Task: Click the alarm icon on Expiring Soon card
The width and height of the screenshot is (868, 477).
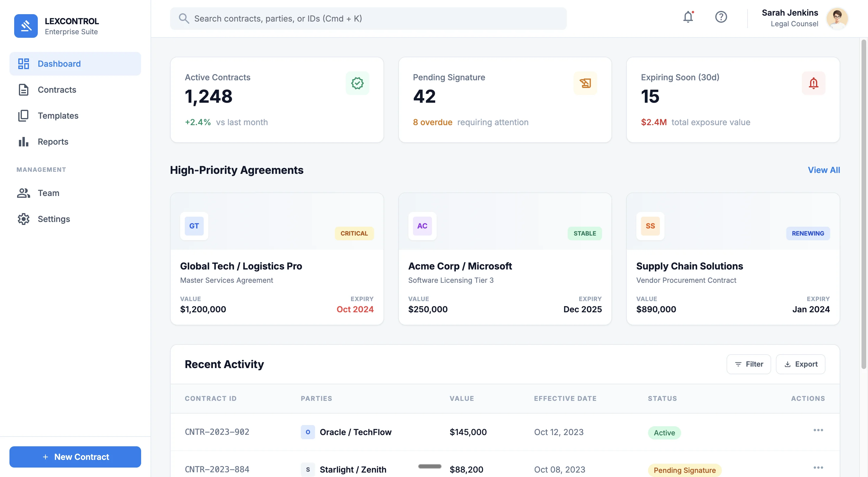Action: click(x=813, y=83)
